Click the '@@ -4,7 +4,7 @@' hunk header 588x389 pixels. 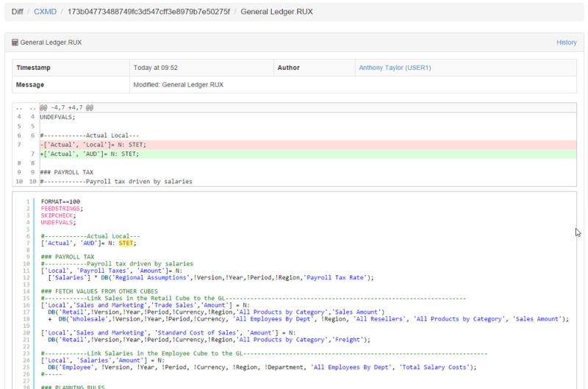click(66, 107)
